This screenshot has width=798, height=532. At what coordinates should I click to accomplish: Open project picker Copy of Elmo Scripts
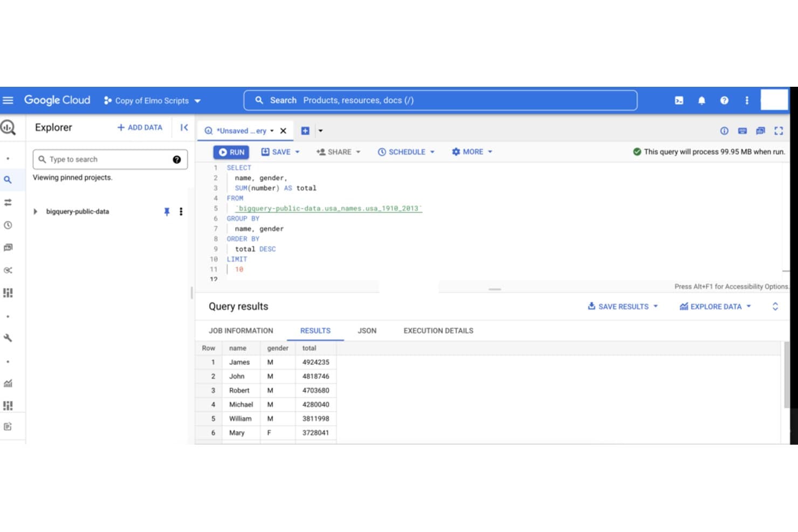pos(153,101)
